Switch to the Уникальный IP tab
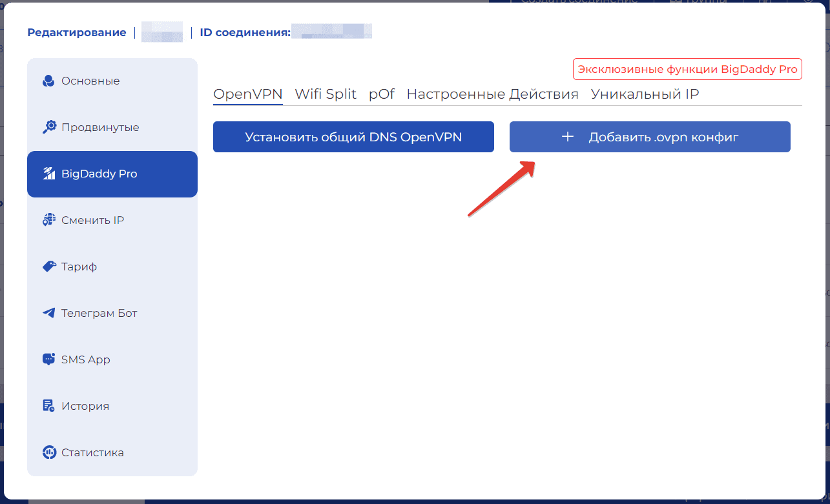Image resolution: width=830 pixels, height=504 pixels. pyautogui.click(x=645, y=94)
